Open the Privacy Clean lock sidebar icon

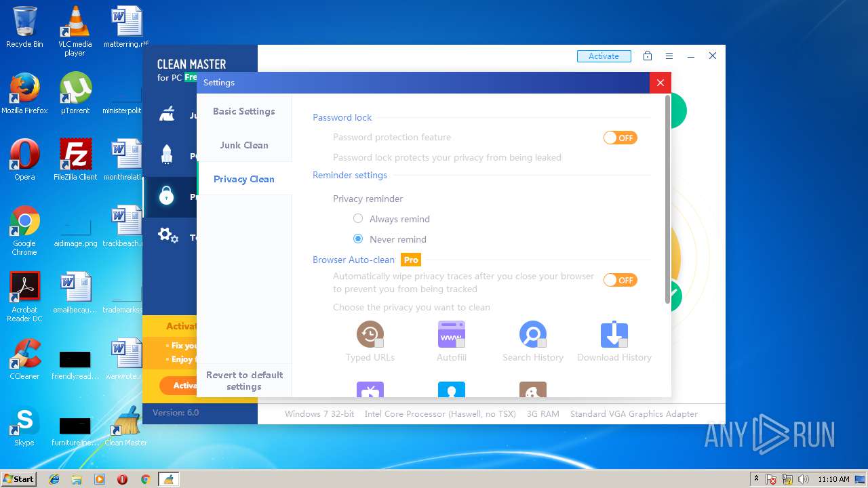click(166, 197)
